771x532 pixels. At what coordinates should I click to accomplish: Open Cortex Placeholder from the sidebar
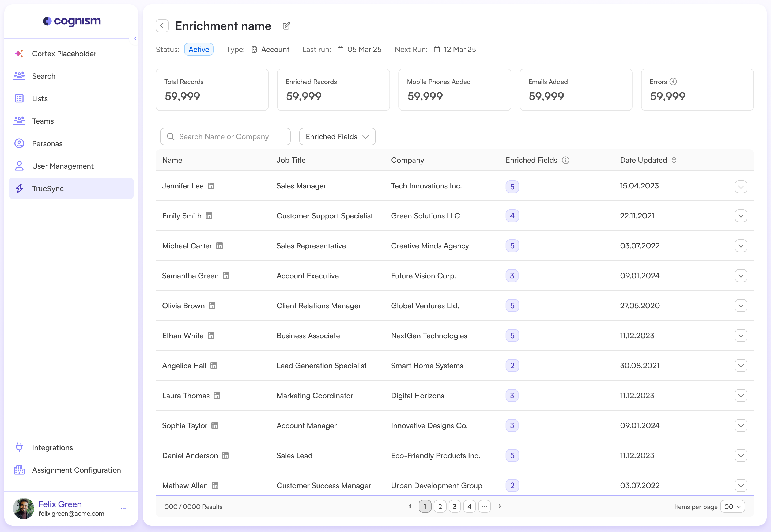(64, 54)
